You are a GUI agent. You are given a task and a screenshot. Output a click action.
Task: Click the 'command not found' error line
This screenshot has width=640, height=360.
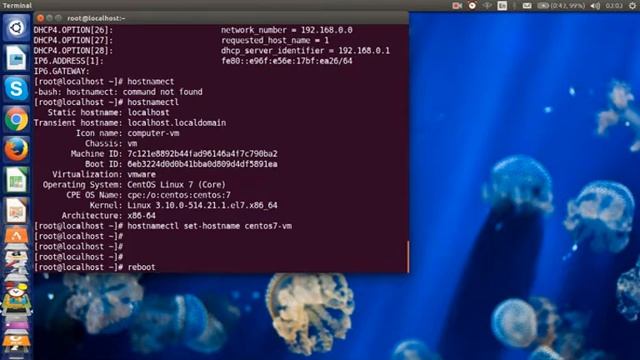pyautogui.click(x=118, y=92)
